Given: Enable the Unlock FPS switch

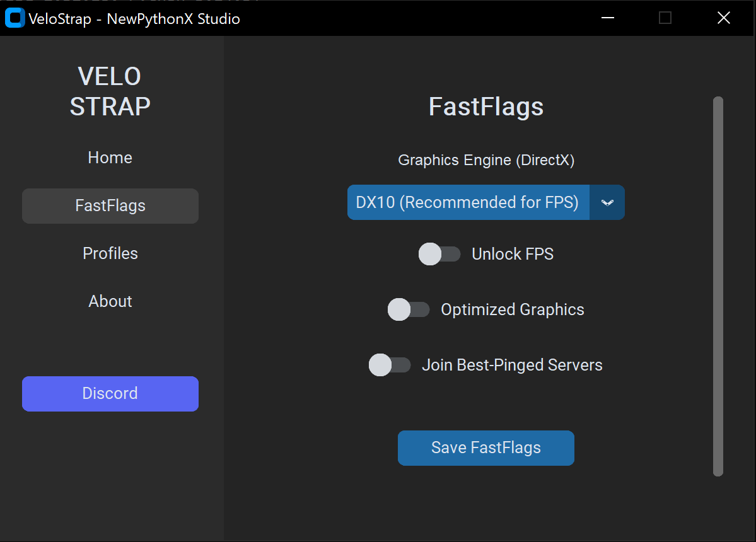Looking at the screenshot, I should (x=439, y=254).
